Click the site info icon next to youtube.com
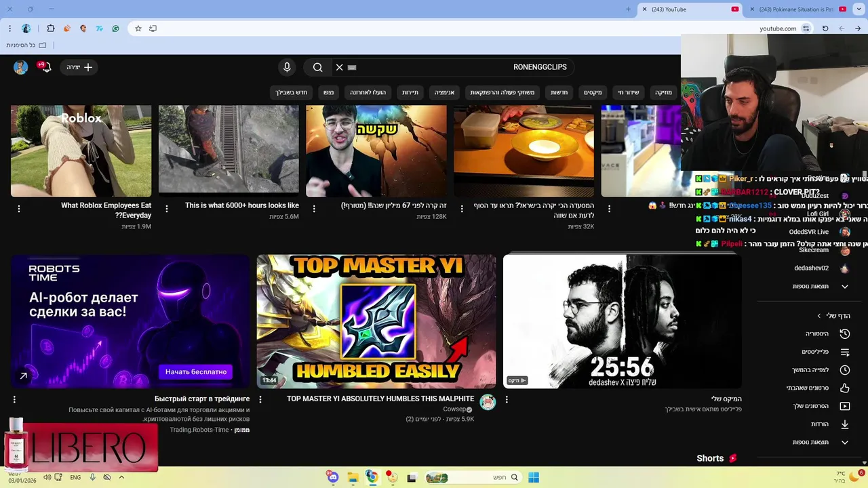The image size is (868, 488). [806, 28]
